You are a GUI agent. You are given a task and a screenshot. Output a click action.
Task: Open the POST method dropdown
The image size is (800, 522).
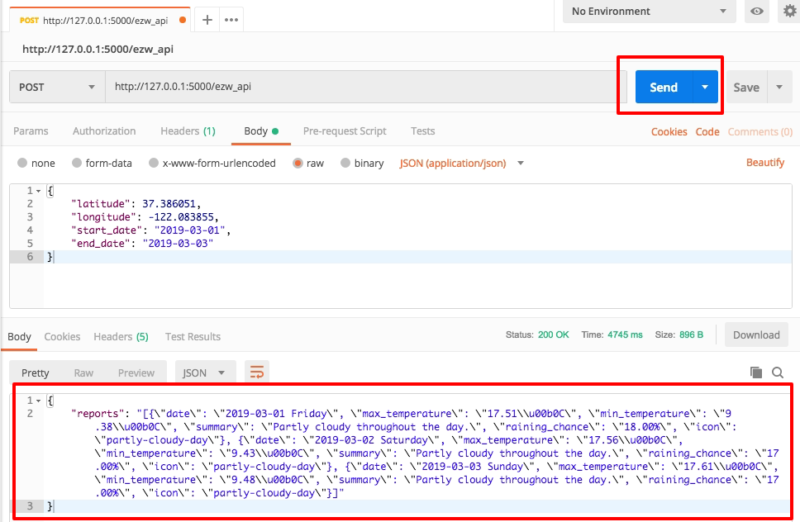pyautogui.click(x=57, y=87)
